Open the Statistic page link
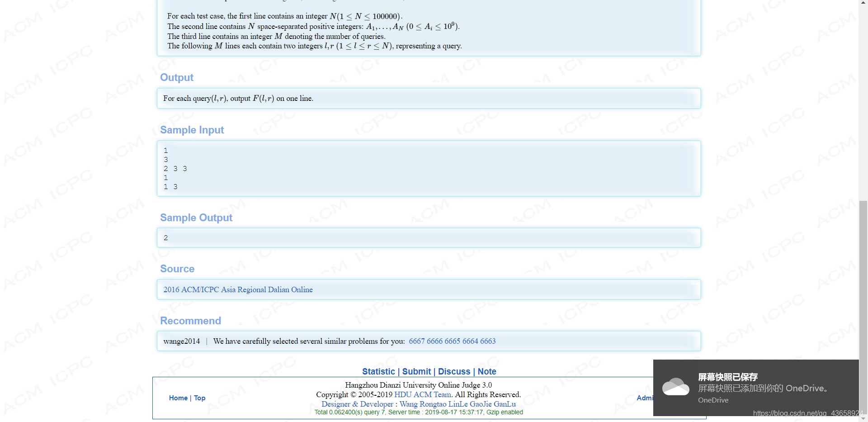The height and width of the screenshot is (422, 868). tap(378, 371)
